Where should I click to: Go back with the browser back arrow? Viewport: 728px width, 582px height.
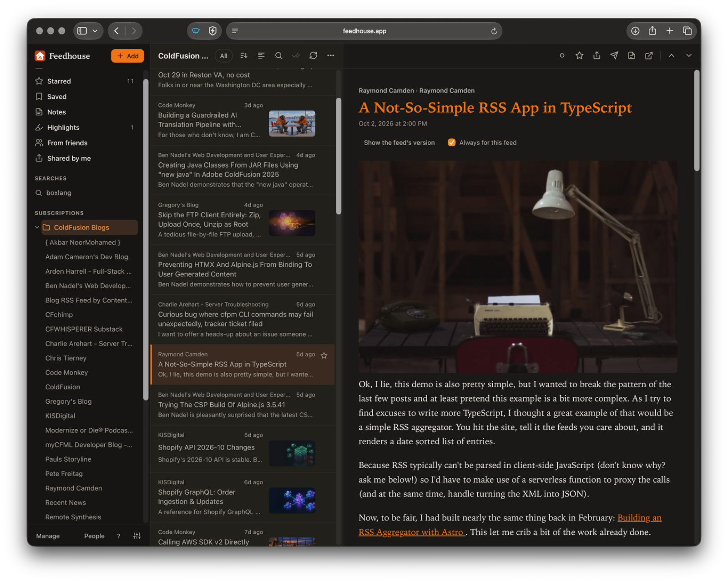(x=116, y=30)
